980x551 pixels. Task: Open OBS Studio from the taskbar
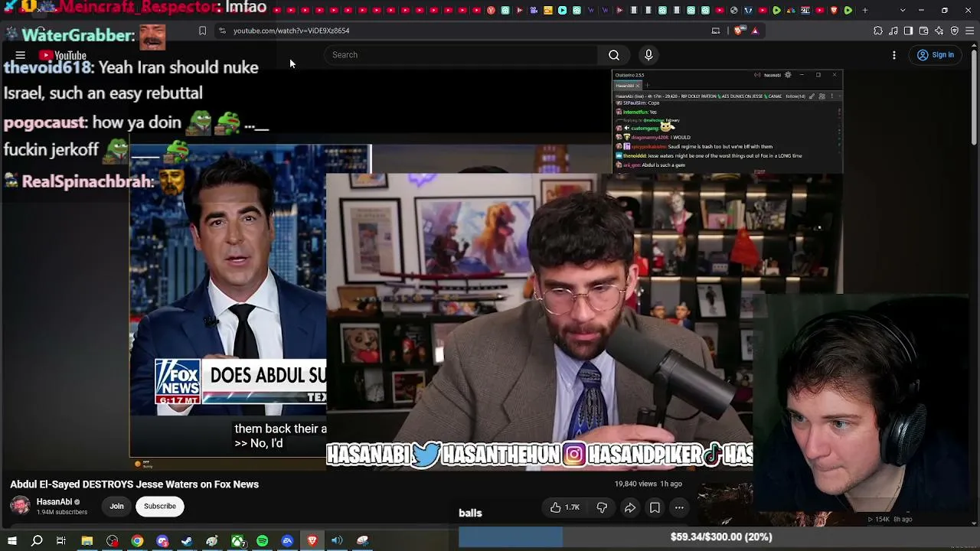click(x=113, y=541)
